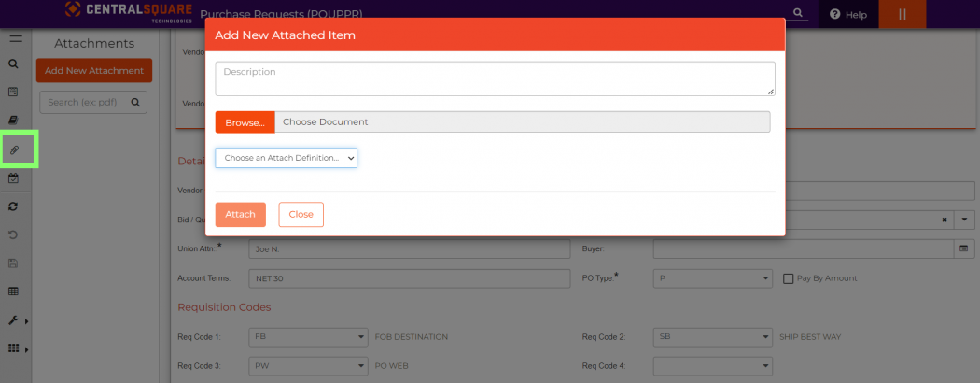Clear the Bid/Quote selection with x
Image resolution: width=980 pixels, height=383 pixels.
[x=945, y=220]
